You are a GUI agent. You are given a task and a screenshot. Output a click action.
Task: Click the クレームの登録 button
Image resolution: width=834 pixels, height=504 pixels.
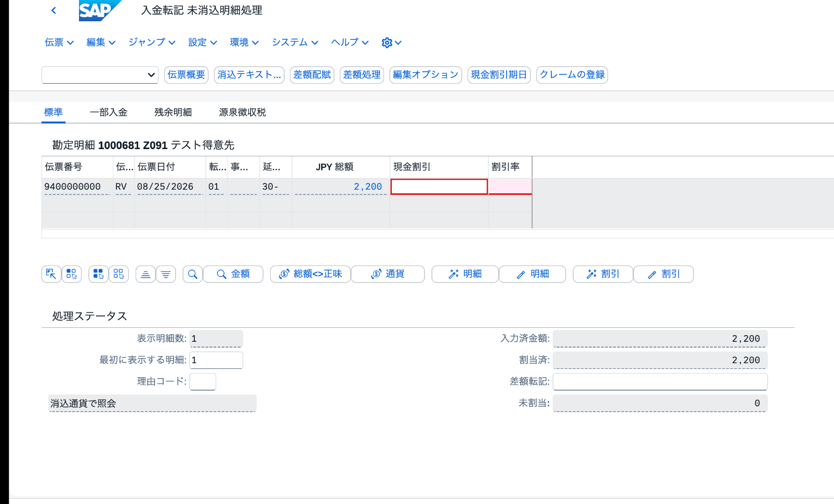point(572,75)
